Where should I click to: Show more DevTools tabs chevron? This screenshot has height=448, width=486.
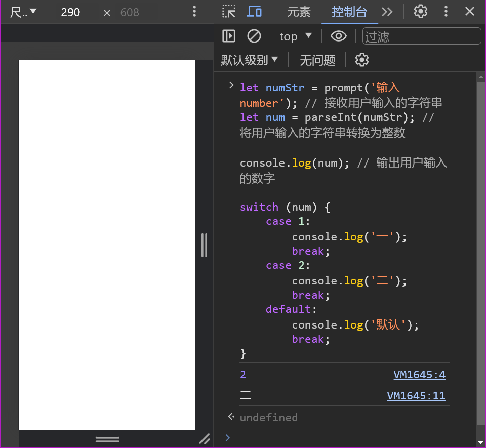tap(387, 12)
